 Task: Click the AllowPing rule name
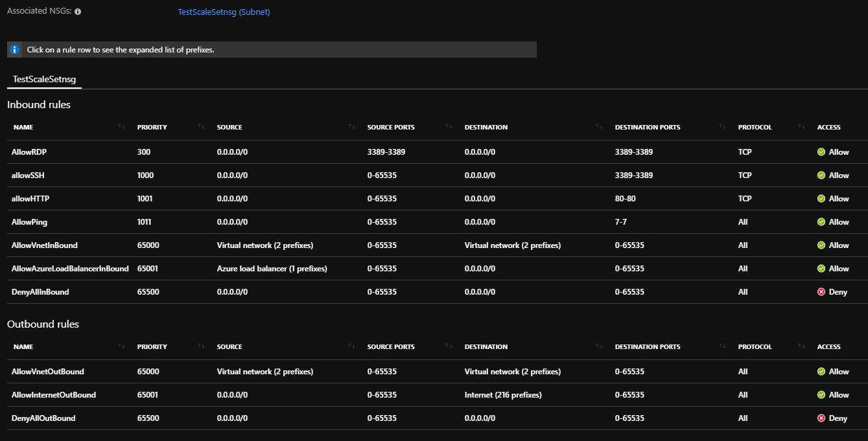(x=29, y=222)
